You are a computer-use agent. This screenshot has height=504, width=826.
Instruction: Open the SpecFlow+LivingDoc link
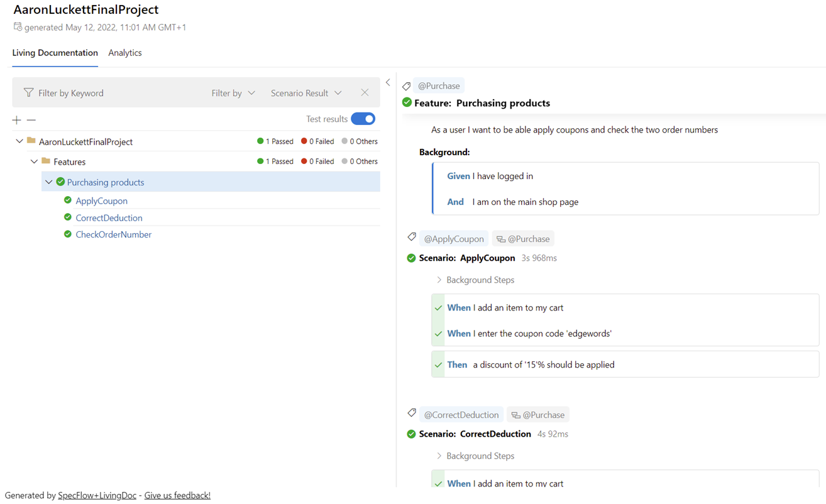[97, 495]
